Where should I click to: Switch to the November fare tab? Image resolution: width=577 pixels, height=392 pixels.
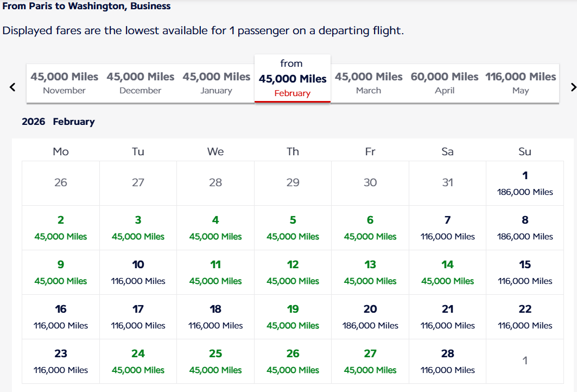click(x=64, y=83)
